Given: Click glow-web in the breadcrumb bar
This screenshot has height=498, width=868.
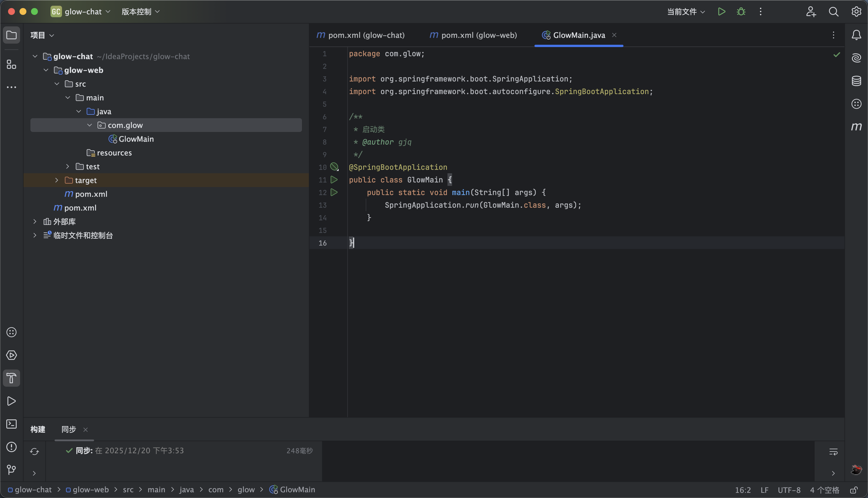Looking at the screenshot, I should coord(90,489).
